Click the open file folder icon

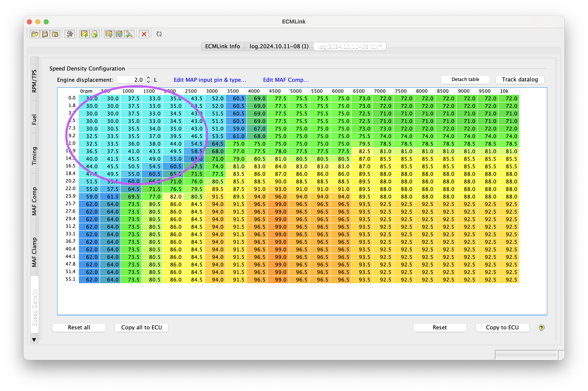click(x=35, y=34)
